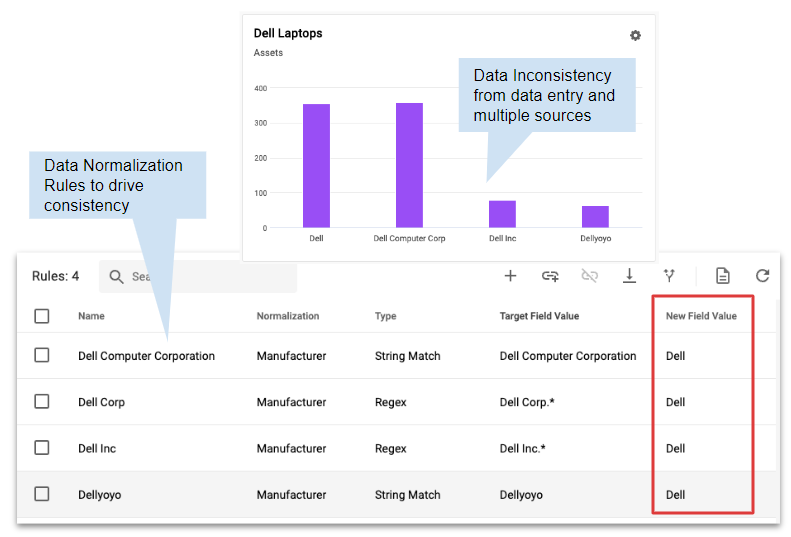Check the Dell Computer Corporation rule checkbox
The height and width of the screenshot is (537, 791).
click(x=42, y=355)
